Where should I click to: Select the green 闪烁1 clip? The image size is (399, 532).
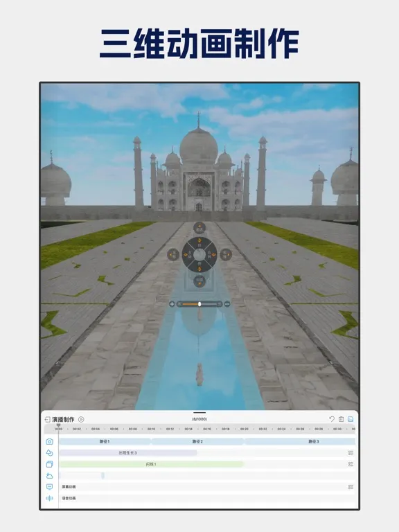[x=151, y=464]
